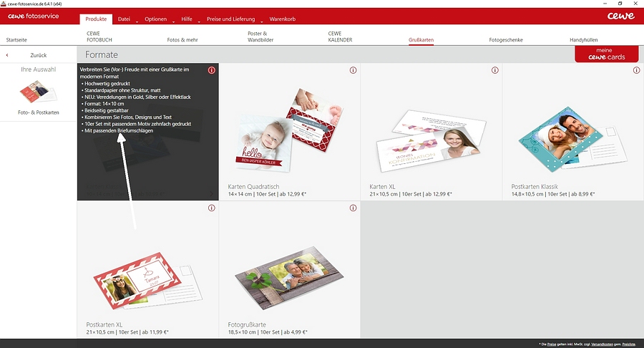Screen dimensions: 644x348
Task: Select the Grußkarten category
Action: pos(421,40)
